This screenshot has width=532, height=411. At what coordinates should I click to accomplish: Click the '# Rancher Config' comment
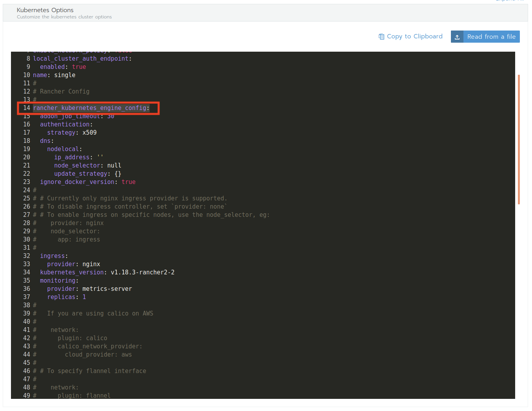coord(61,92)
